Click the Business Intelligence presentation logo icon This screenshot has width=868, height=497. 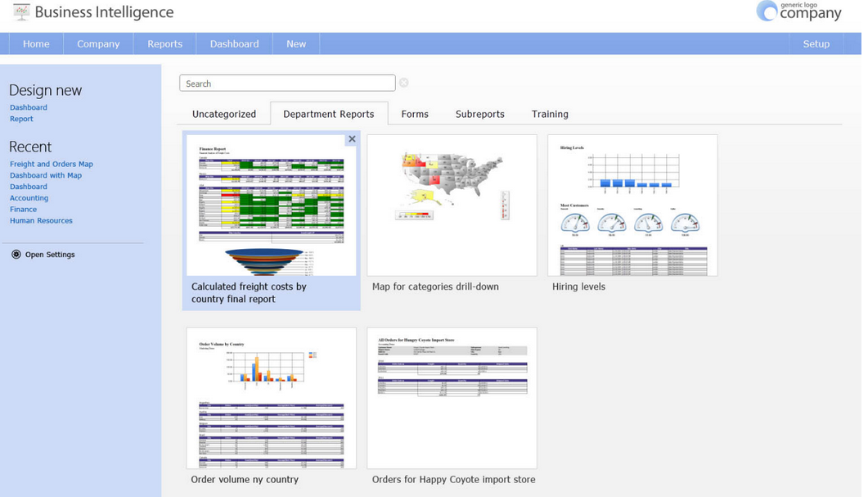(x=21, y=11)
